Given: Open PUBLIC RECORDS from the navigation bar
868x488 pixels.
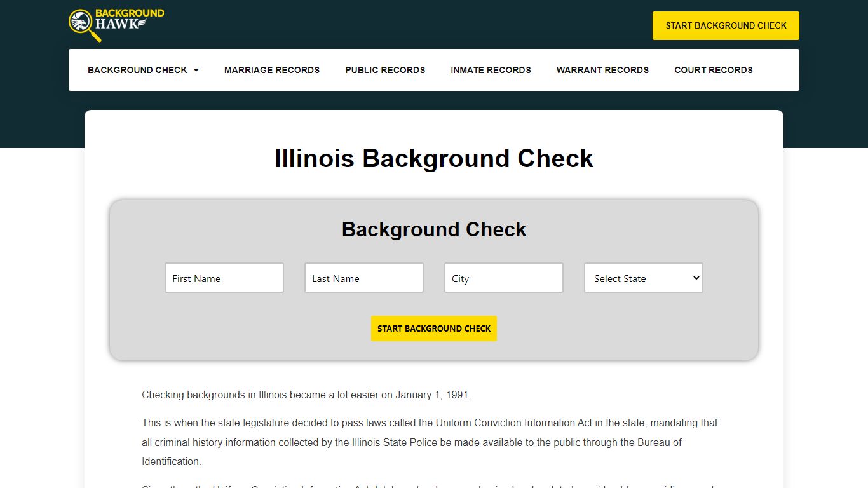Looking at the screenshot, I should (x=385, y=70).
